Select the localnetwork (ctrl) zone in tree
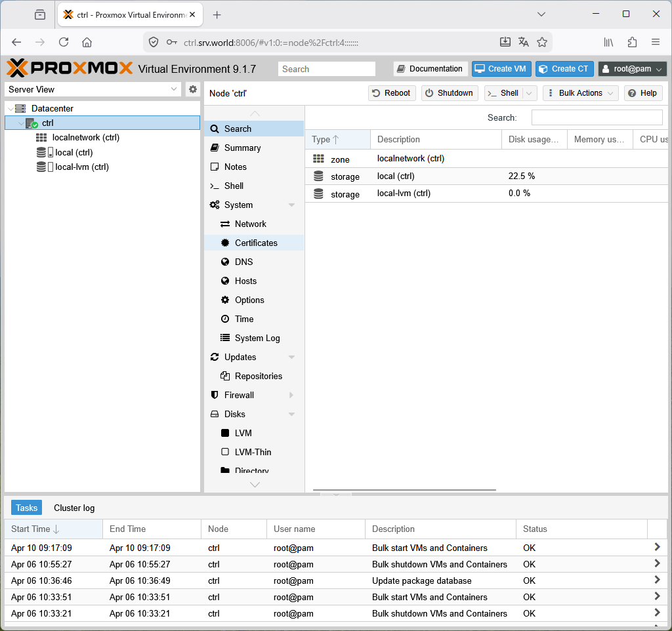 pyautogui.click(x=85, y=137)
